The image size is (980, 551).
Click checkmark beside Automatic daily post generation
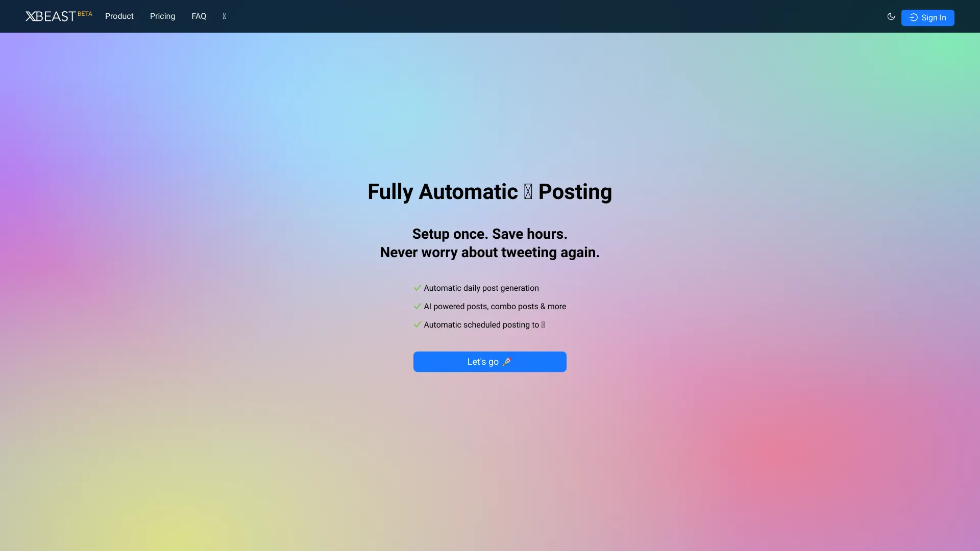[x=417, y=288]
